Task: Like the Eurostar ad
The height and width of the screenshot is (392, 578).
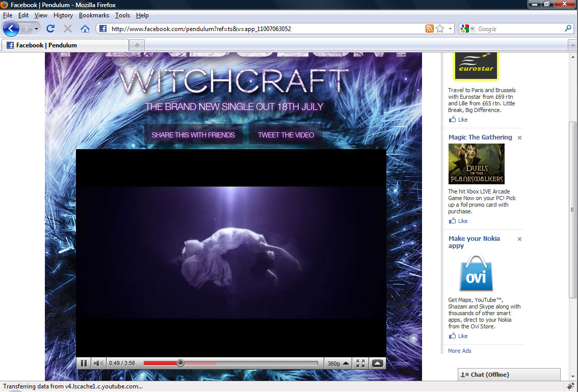Action: (x=458, y=120)
